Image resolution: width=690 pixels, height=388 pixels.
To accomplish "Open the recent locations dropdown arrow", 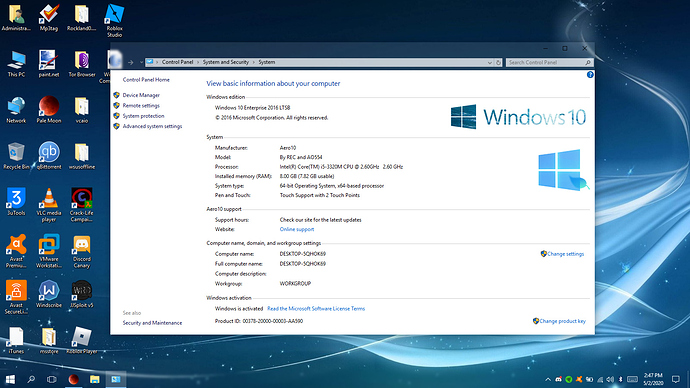I will 141,62.
